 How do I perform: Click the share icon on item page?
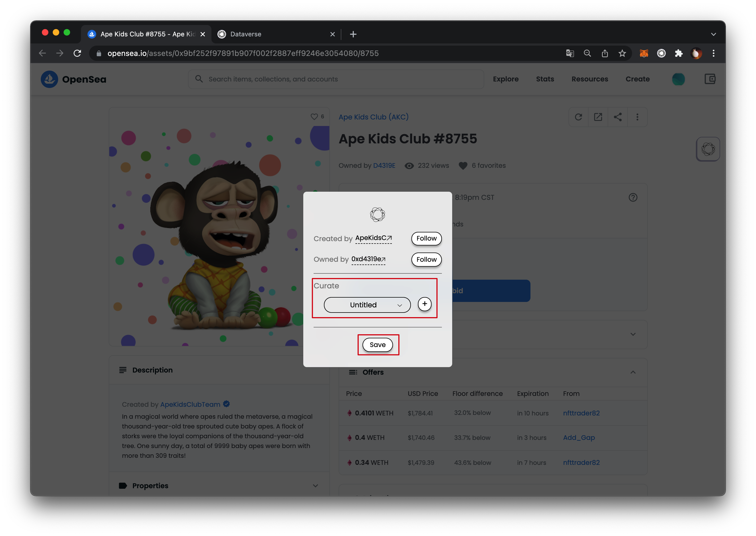(617, 117)
